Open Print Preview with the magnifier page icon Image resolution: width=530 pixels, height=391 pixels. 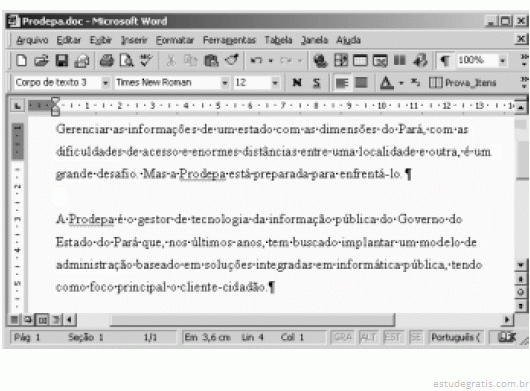click(x=127, y=61)
